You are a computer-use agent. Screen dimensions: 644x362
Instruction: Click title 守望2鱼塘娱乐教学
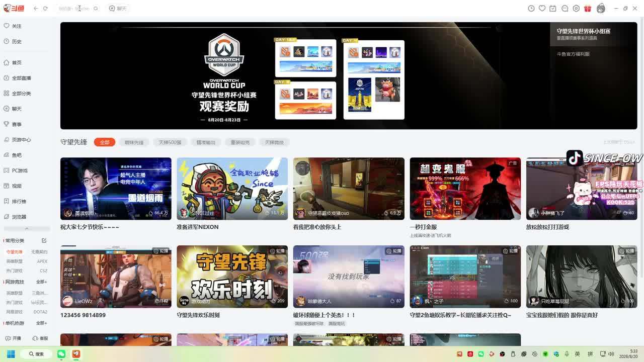pyautogui.click(x=460, y=315)
